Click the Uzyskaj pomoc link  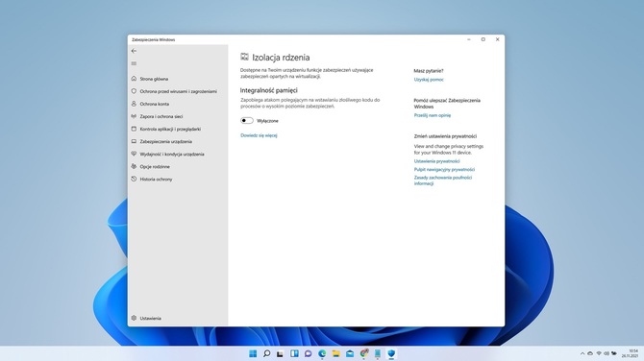(x=429, y=80)
